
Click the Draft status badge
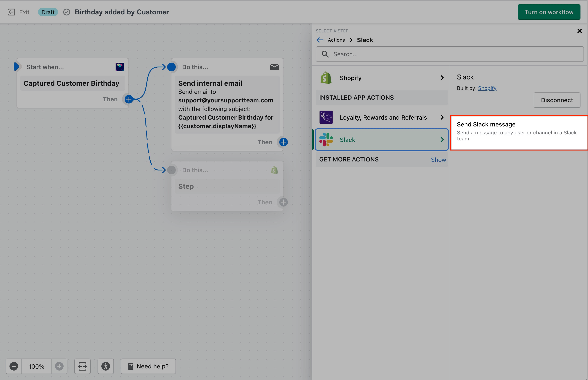click(x=48, y=12)
